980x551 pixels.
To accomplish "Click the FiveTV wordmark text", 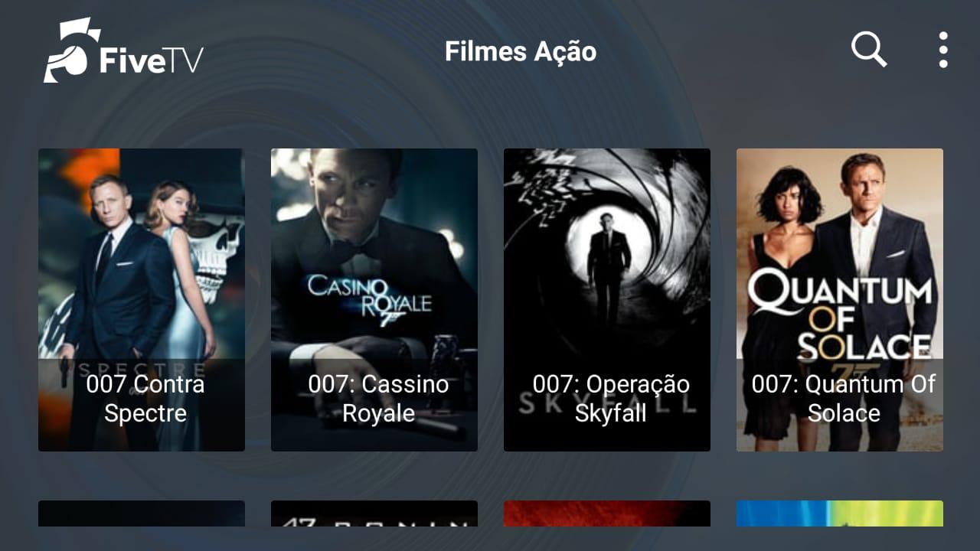I will (151, 60).
